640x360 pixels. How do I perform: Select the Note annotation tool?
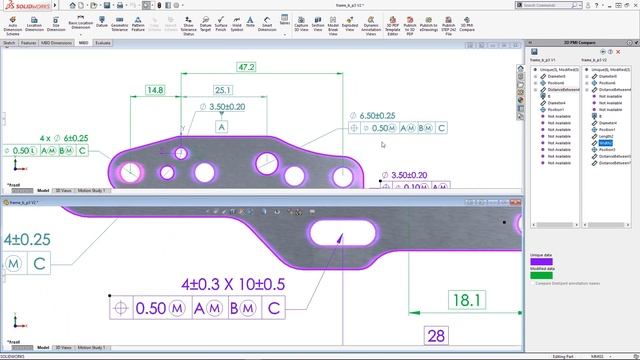(x=250, y=22)
